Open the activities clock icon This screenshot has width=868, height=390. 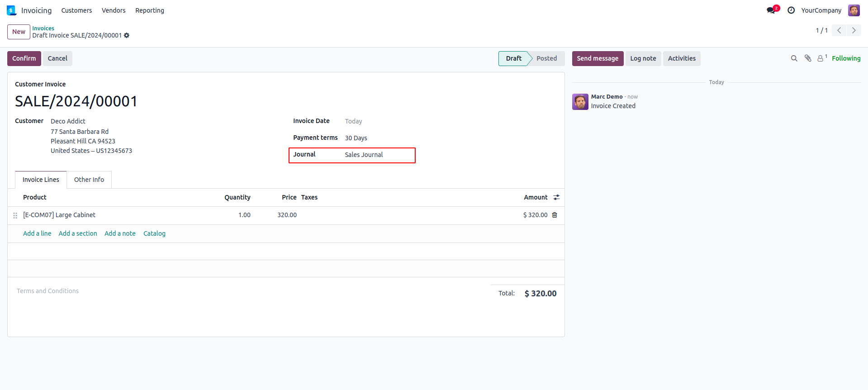[791, 10]
